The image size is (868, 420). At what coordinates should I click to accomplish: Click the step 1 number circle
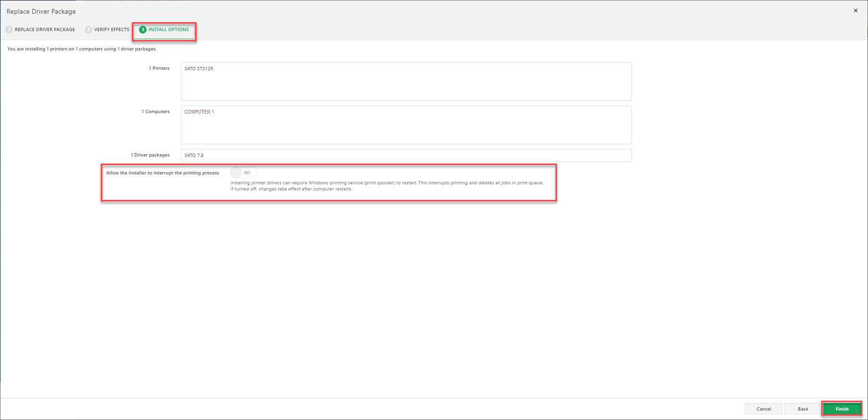pyautogui.click(x=9, y=30)
